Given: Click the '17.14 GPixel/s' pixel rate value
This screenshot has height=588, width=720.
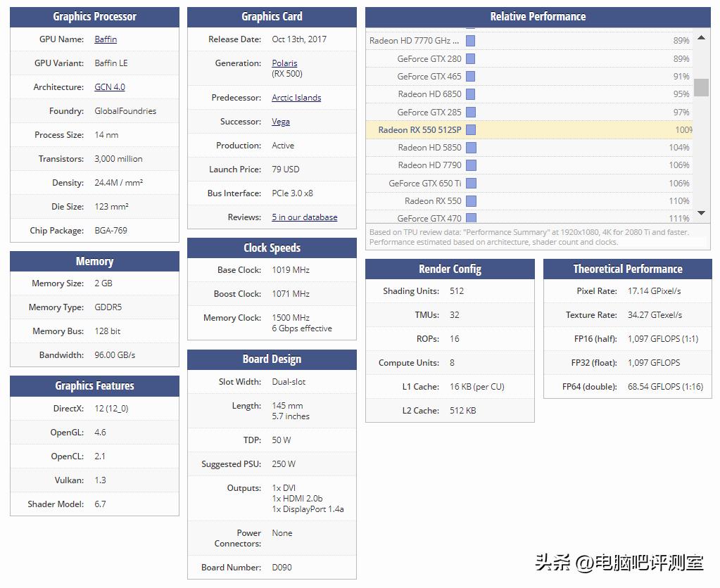Looking at the screenshot, I should pos(655,291).
